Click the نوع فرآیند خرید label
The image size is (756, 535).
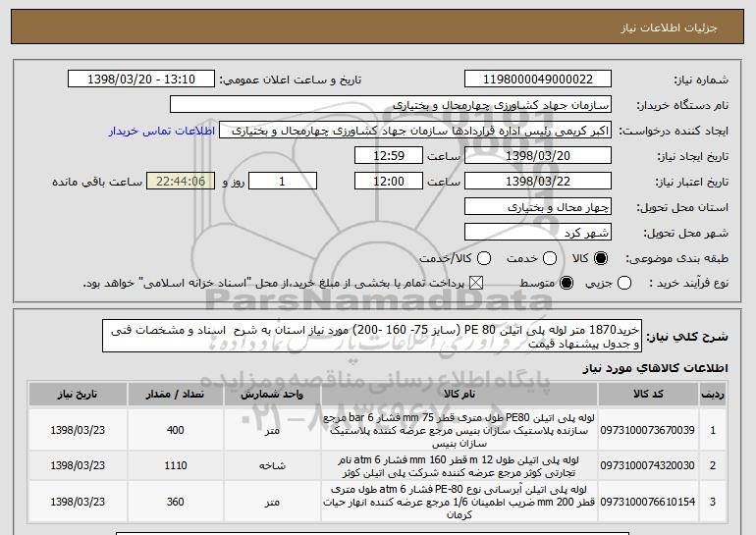pos(688,284)
